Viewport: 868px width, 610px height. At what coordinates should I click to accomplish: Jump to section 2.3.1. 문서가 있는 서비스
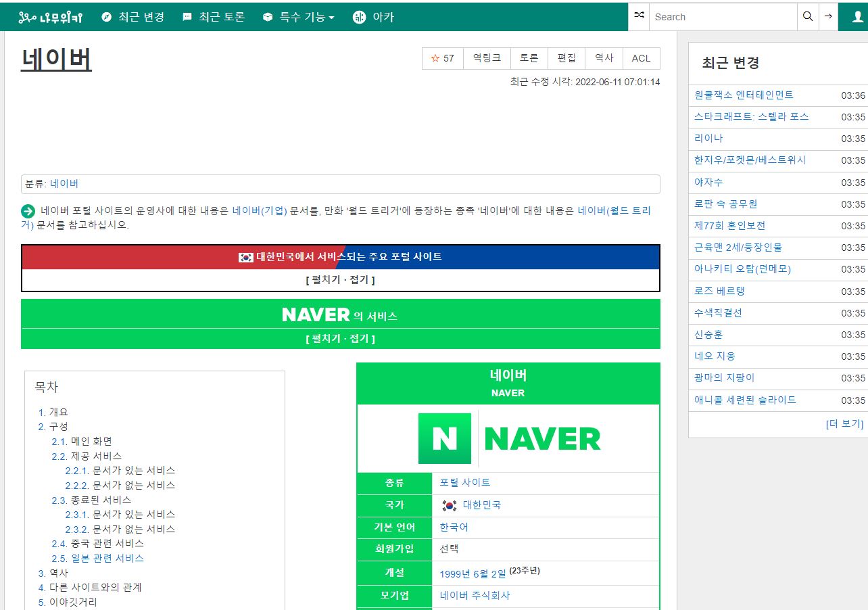click(x=120, y=514)
